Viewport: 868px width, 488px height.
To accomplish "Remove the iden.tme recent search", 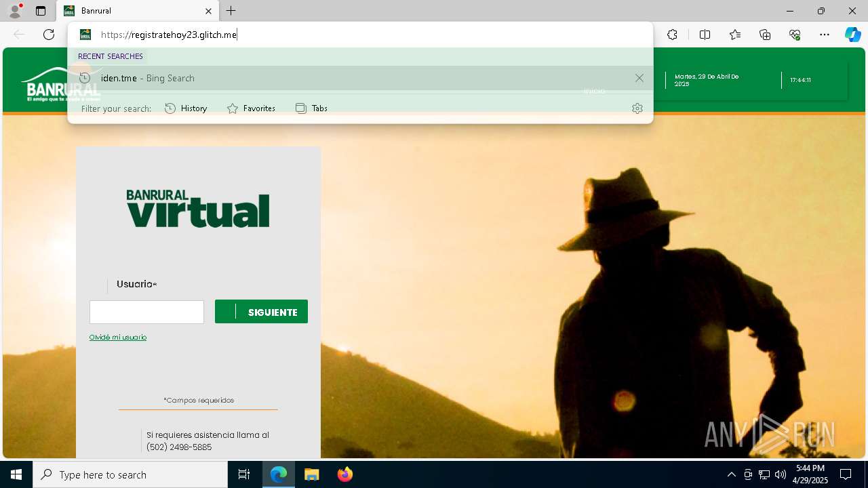I will 639,78.
